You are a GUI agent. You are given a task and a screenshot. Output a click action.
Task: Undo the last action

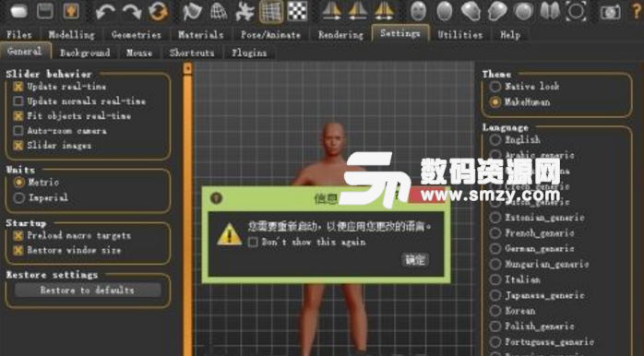pyautogui.click(x=105, y=11)
